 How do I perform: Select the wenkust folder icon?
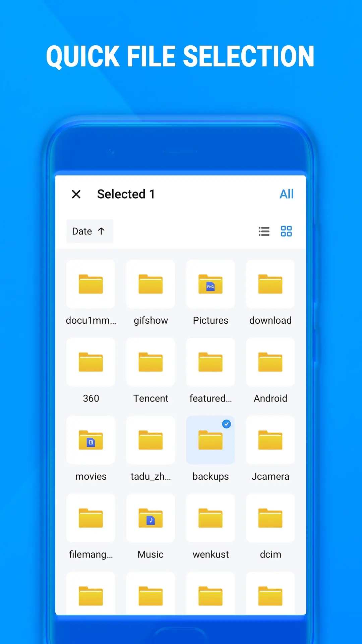point(210,518)
